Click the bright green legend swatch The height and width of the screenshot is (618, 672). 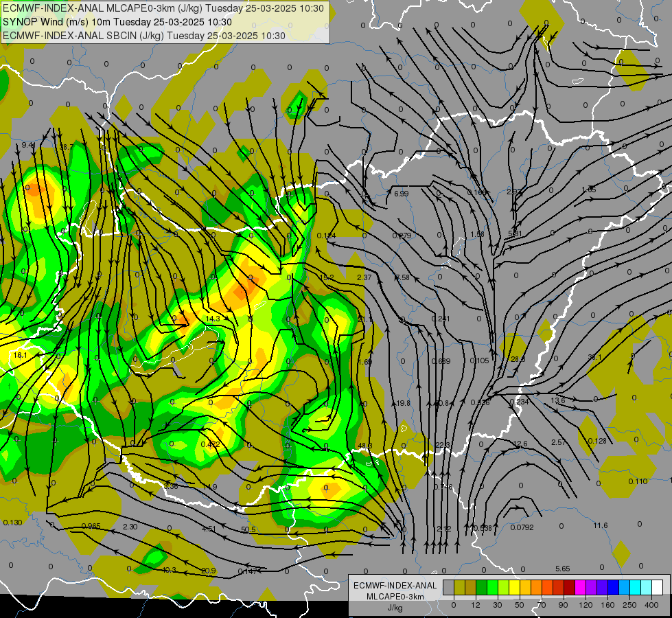point(492,588)
